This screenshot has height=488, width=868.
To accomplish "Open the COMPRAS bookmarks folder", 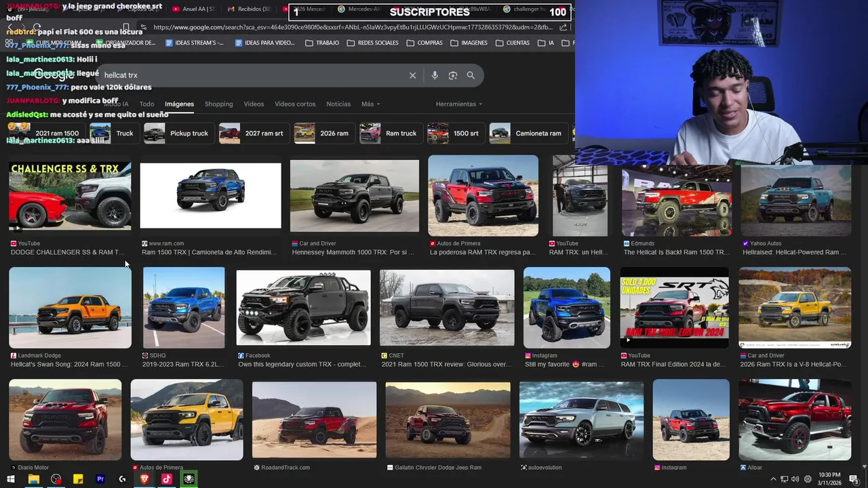I will click(425, 43).
